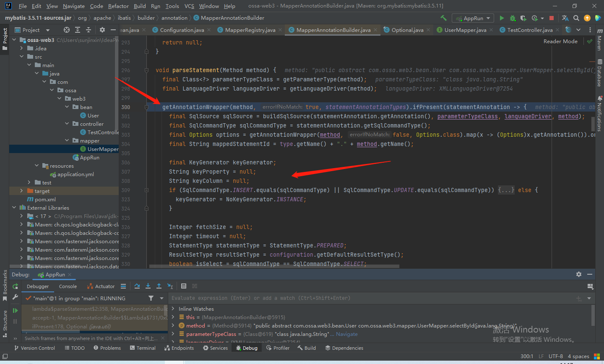
Task: Click the orange IDE update icon
Action: [x=587, y=18]
